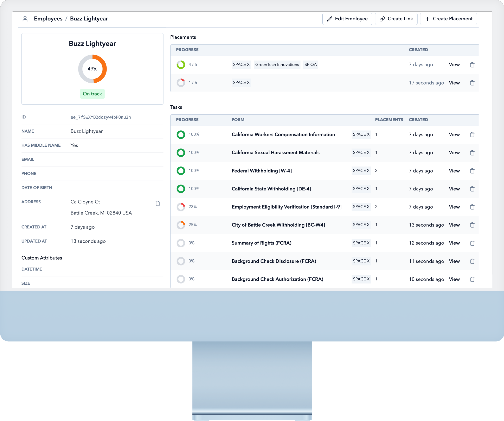Click the trash icon beside the employee address
This screenshot has height=421, width=504.
tap(158, 203)
